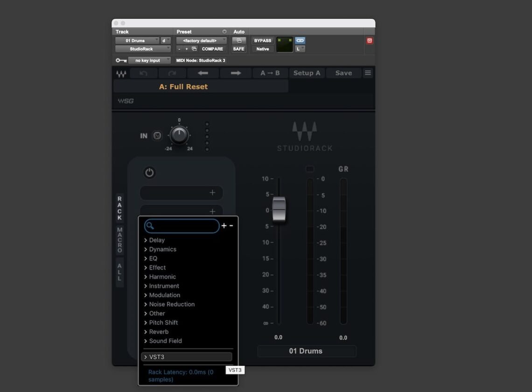This screenshot has width=532, height=392.
Task: Enable the BYPASS toggle
Action: [262, 41]
